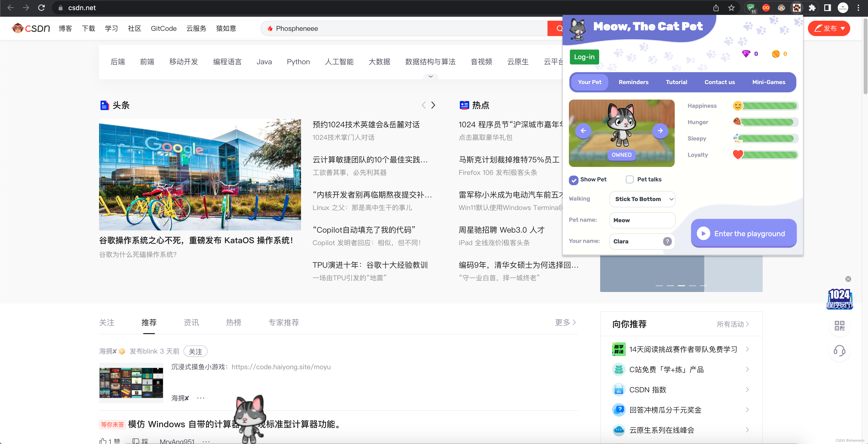The image size is (868, 444).
Task: Click the previous pet left arrow
Action: [x=583, y=131]
